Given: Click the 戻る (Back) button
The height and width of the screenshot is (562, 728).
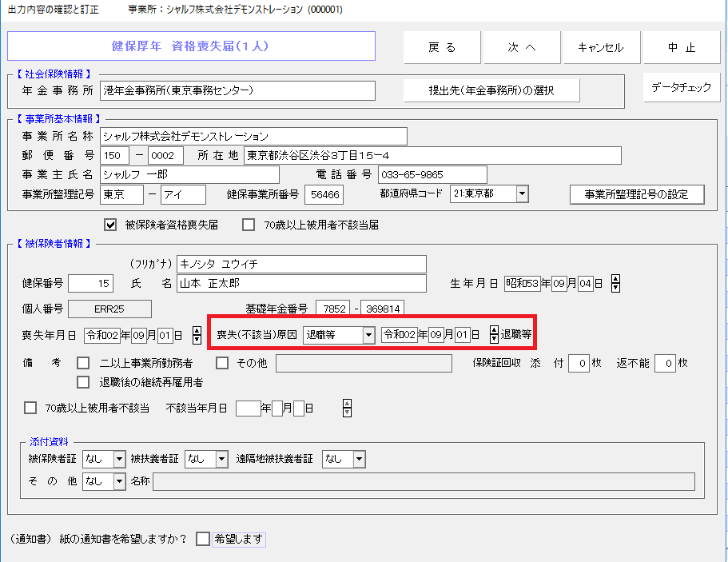Looking at the screenshot, I should (442, 47).
